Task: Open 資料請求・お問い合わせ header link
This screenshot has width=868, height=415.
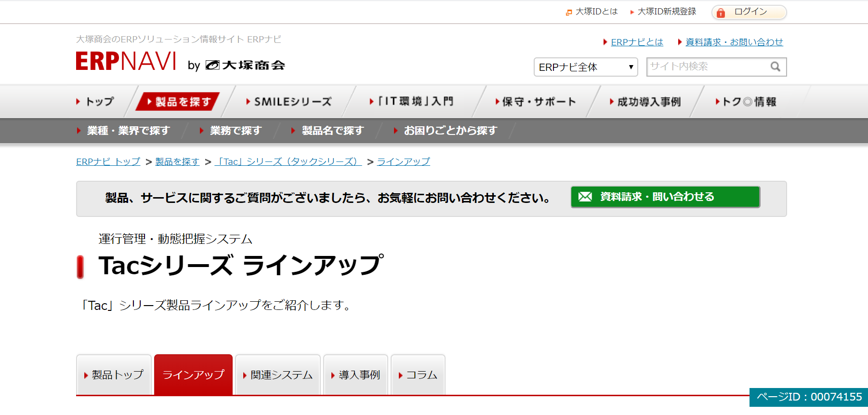Action: click(x=734, y=42)
